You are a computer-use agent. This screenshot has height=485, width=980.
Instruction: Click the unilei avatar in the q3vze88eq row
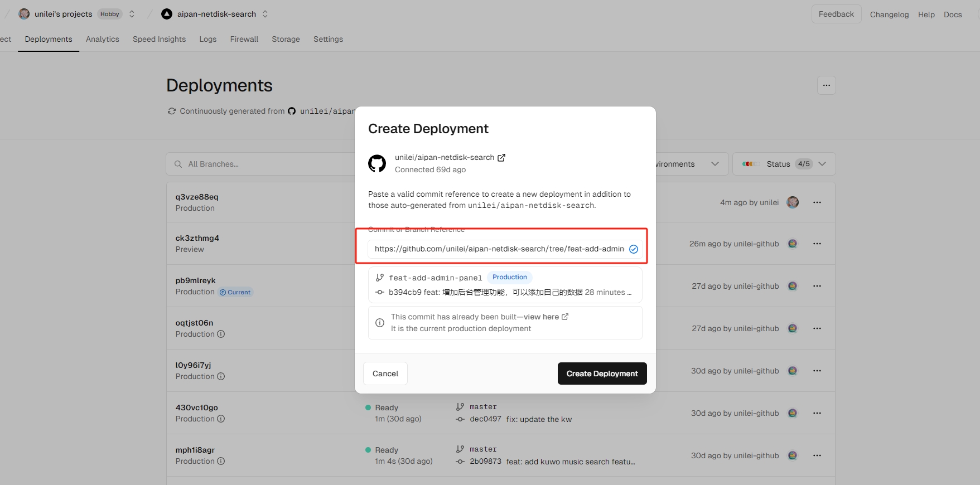pyautogui.click(x=793, y=202)
